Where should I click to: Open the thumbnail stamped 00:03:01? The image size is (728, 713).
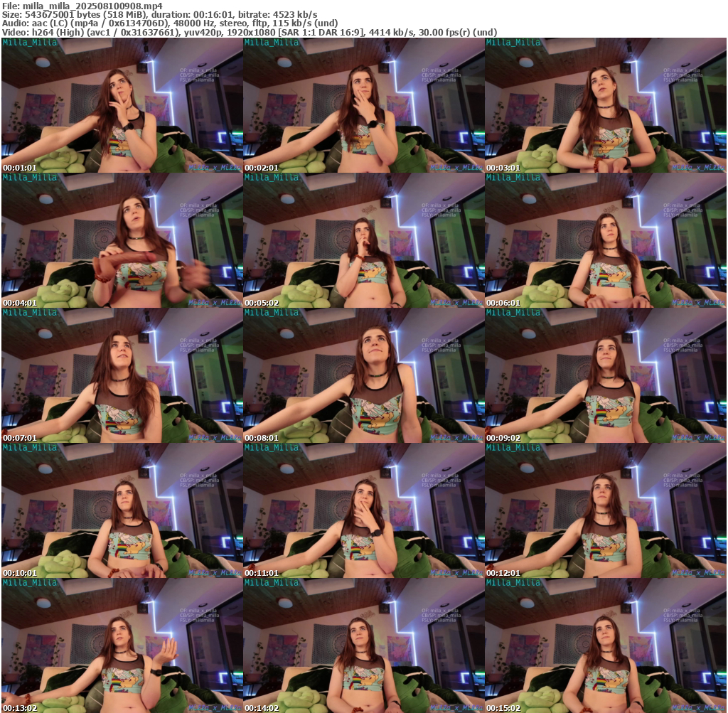click(x=606, y=105)
